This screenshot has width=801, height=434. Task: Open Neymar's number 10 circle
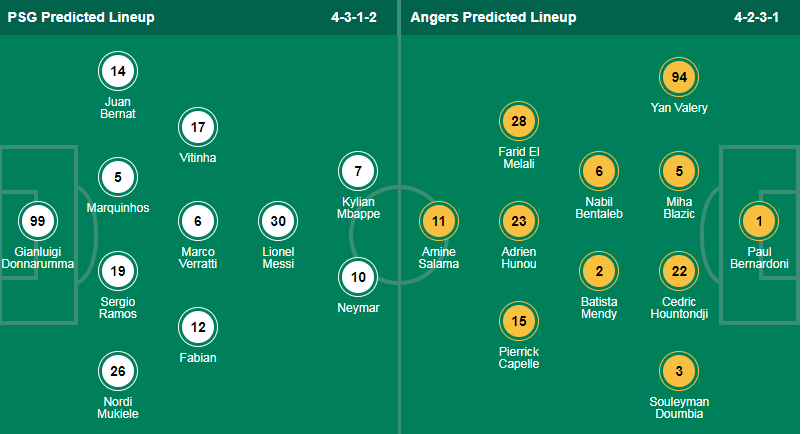358,277
